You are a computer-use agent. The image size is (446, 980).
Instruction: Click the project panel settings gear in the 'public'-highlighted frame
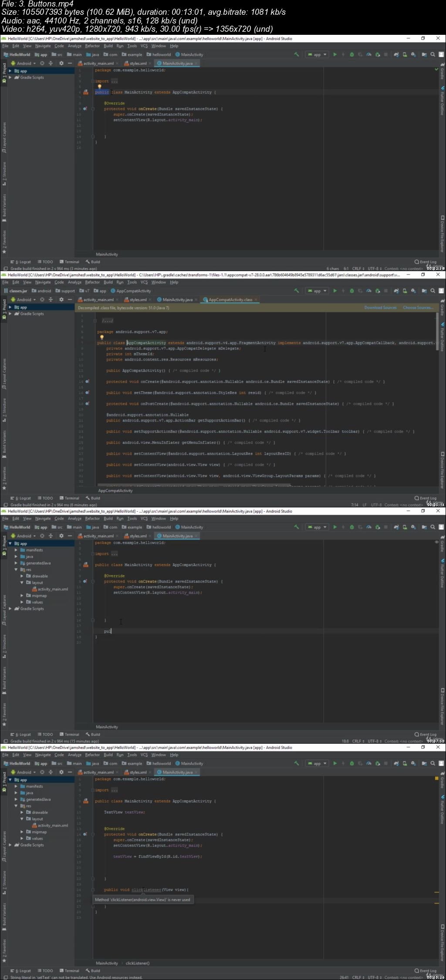tap(61, 63)
